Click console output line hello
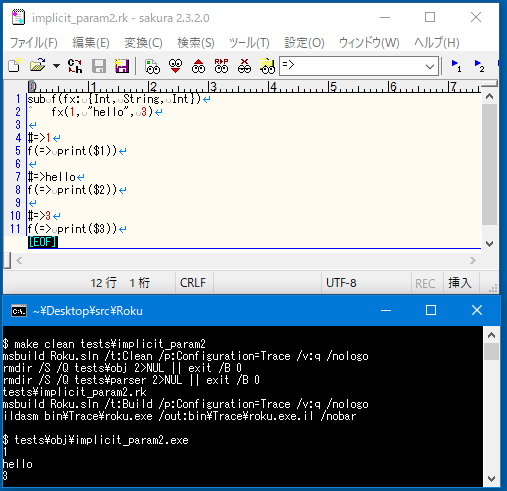507x491 pixels. pyautogui.click(x=17, y=464)
